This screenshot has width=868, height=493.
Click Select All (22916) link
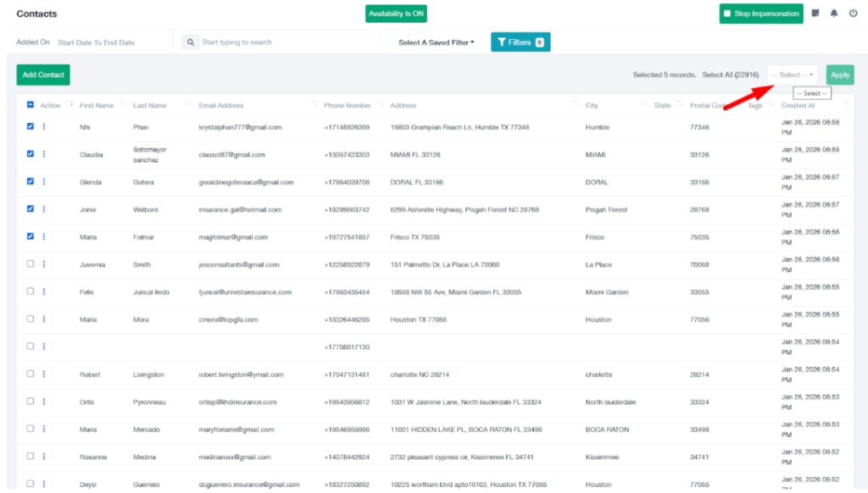[730, 75]
